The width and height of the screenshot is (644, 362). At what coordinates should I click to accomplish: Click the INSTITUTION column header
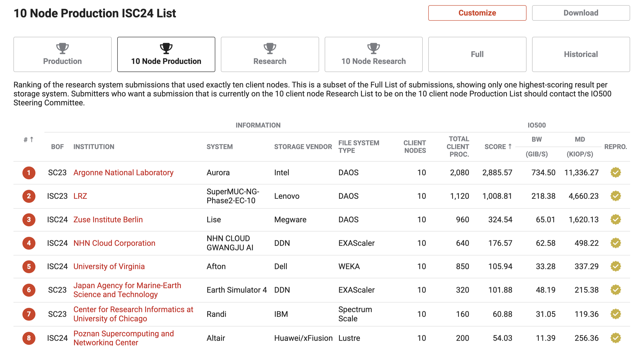94,147
